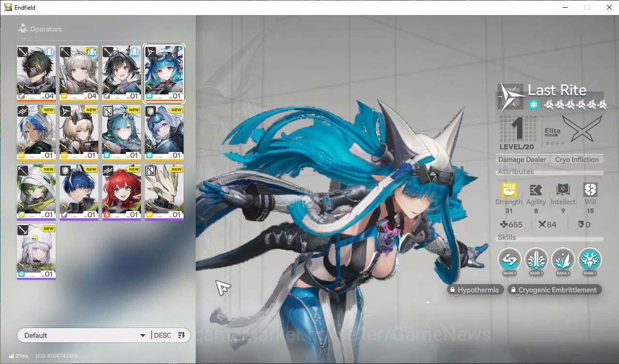
Task: Click the network latency signal icon
Action: coord(11,356)
